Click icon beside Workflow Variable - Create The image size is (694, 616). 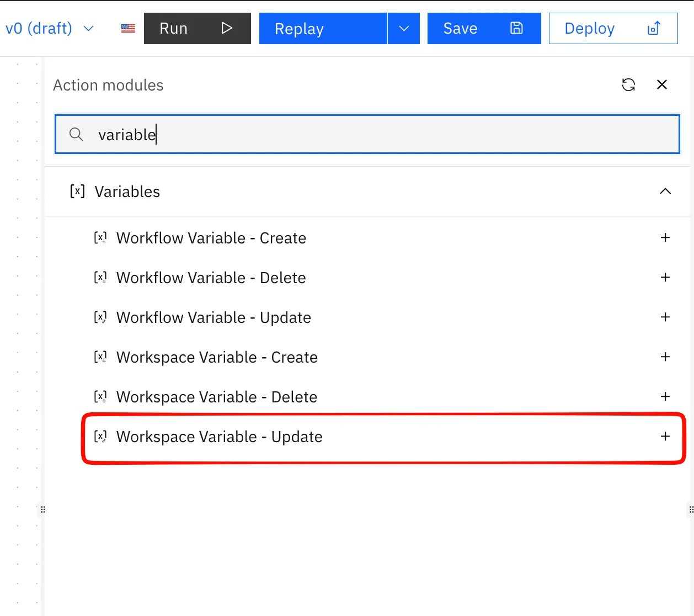point(100,238)
